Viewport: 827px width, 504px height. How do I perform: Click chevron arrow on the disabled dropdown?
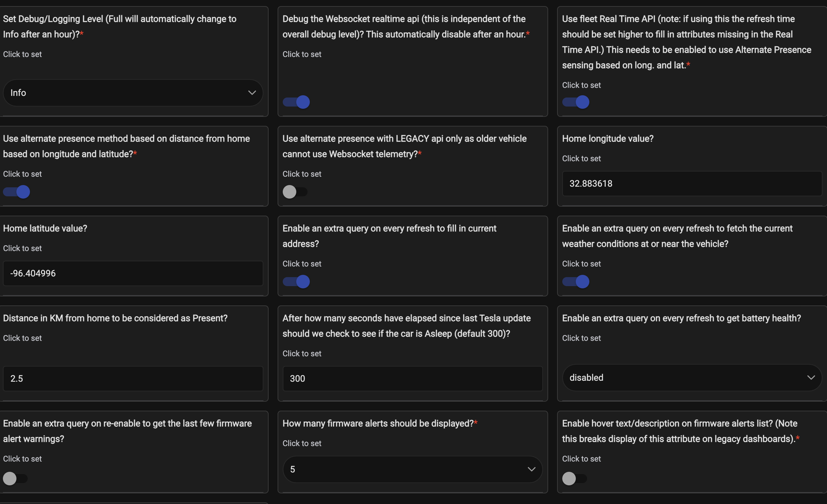pos(811,378)
